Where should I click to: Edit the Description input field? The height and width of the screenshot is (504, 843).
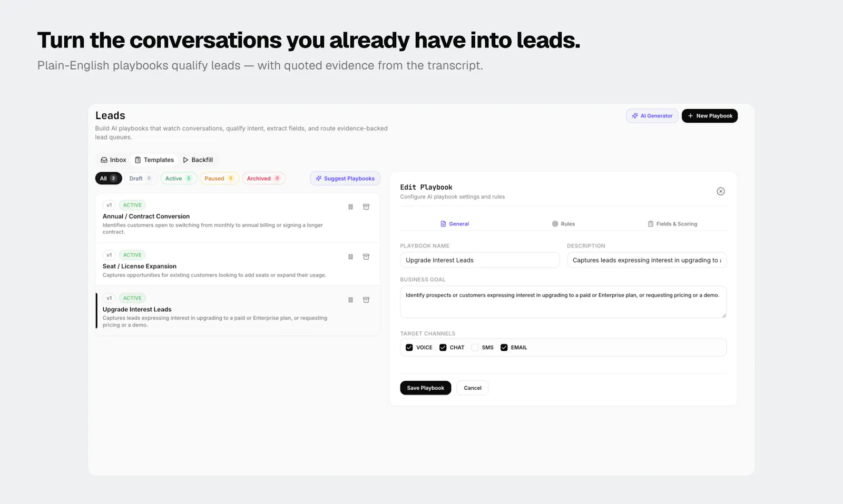647,260
